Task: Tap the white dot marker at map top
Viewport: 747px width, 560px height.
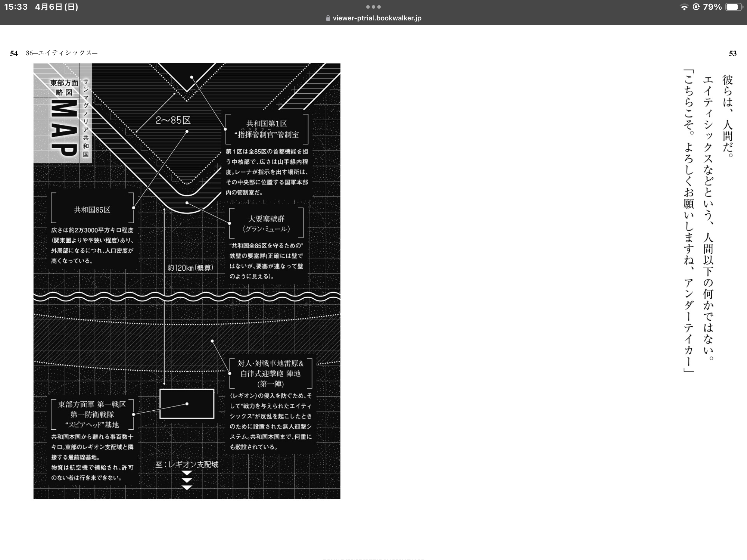Action: [192, 77]
